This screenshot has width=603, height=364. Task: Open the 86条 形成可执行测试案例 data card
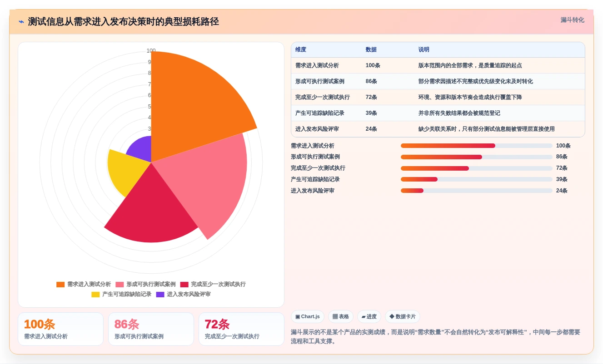point(151,329)
